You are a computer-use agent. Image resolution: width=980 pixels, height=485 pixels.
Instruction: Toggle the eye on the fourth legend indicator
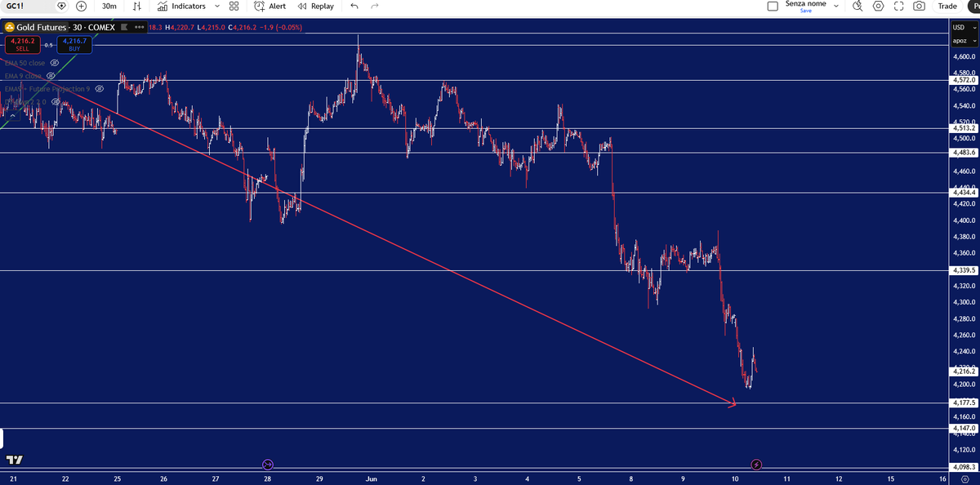pyautogui.click(x=56, y=101)
